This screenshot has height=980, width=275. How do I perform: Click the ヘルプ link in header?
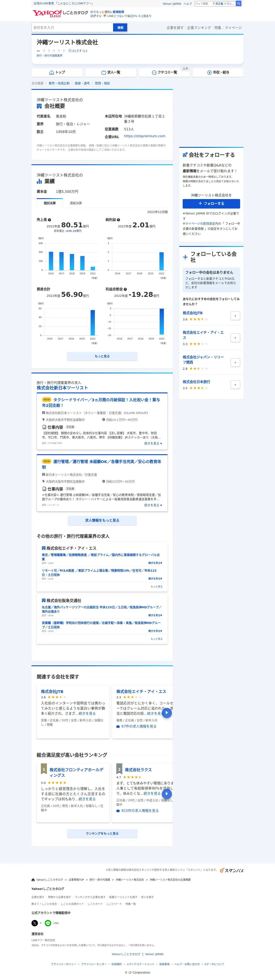[188, 4]
